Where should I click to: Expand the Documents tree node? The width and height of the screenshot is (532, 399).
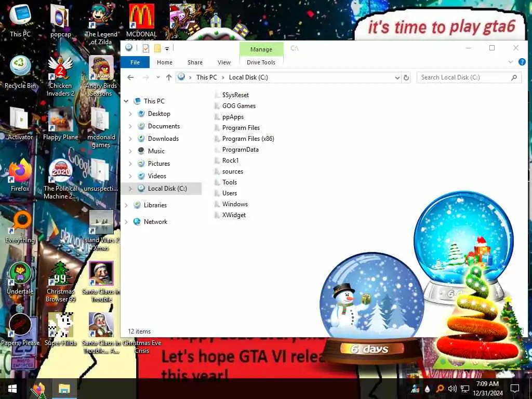pyautogui.click(x=130, y=126)
